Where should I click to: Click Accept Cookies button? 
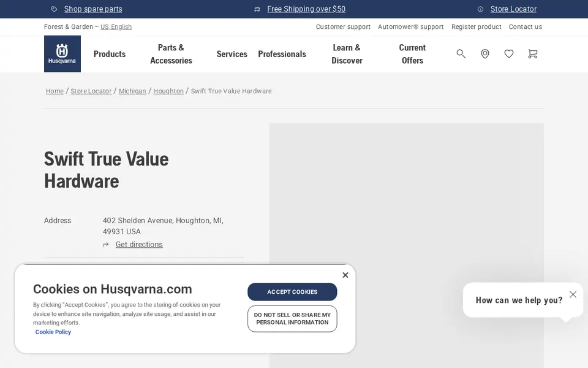[292, 292]
